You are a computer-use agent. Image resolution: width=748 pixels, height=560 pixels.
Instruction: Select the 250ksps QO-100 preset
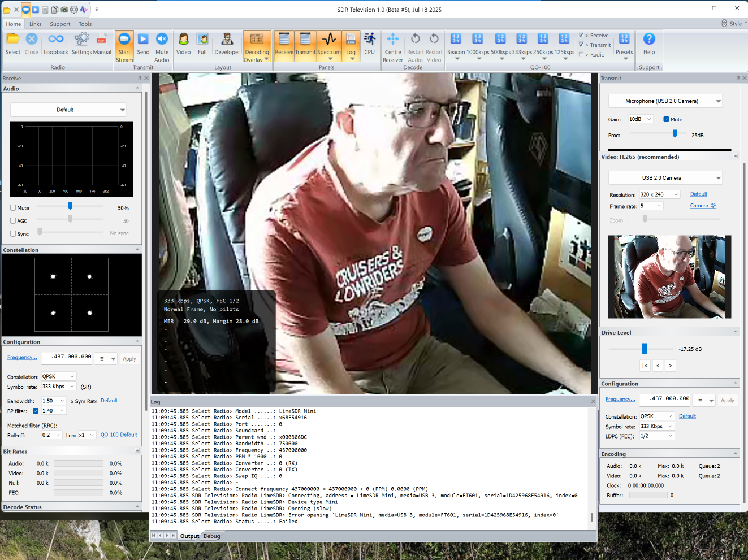pos(543,45)
